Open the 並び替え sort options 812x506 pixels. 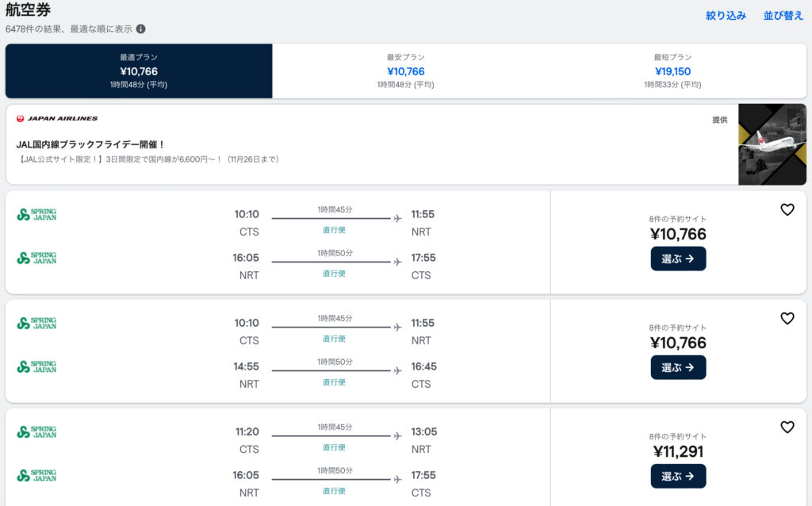pyautogui.click(x=783, y=15)
